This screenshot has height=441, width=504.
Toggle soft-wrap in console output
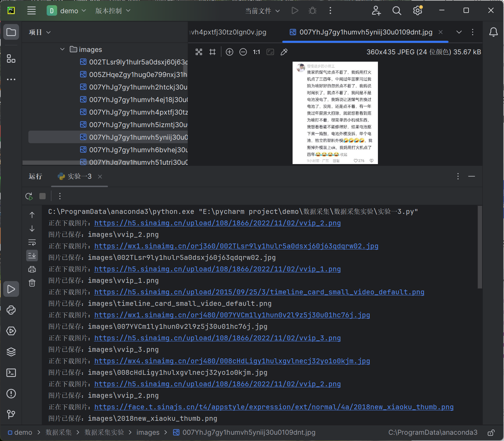click(x=32, y=242)
